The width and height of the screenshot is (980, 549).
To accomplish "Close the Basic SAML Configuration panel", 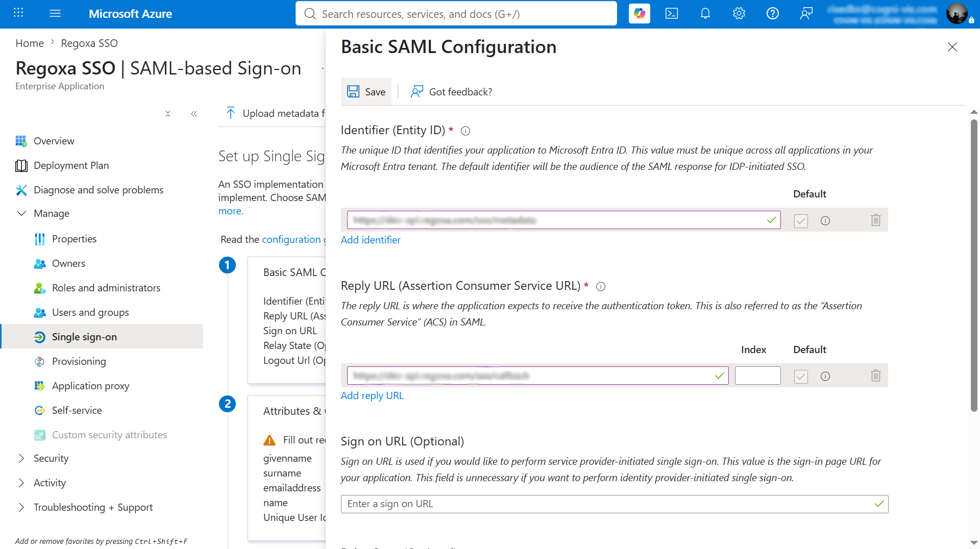I will pyautogui.click(x=952, y=47).
